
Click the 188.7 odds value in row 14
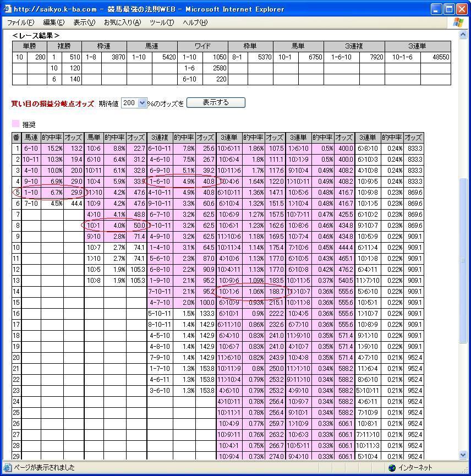coord(276,292)
